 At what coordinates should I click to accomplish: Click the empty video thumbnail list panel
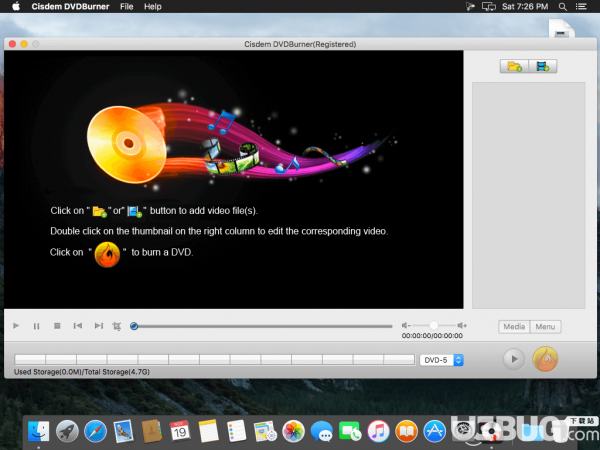(x=528, y=195)
